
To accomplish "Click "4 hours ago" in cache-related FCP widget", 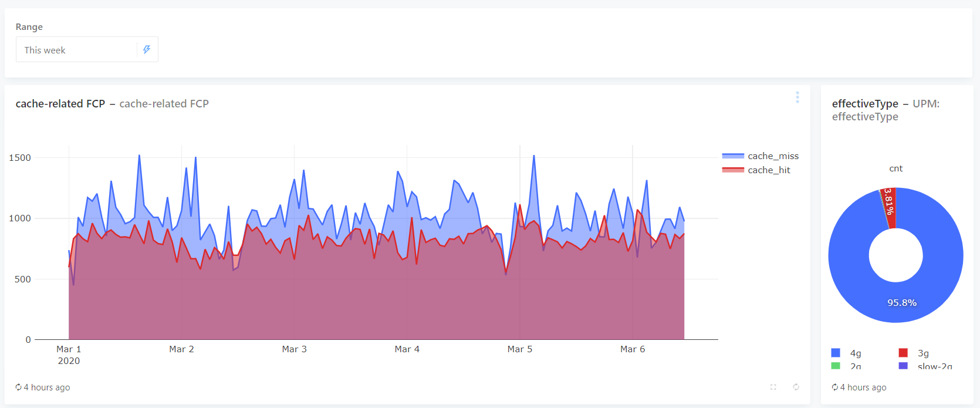I will tap(47, 387).
